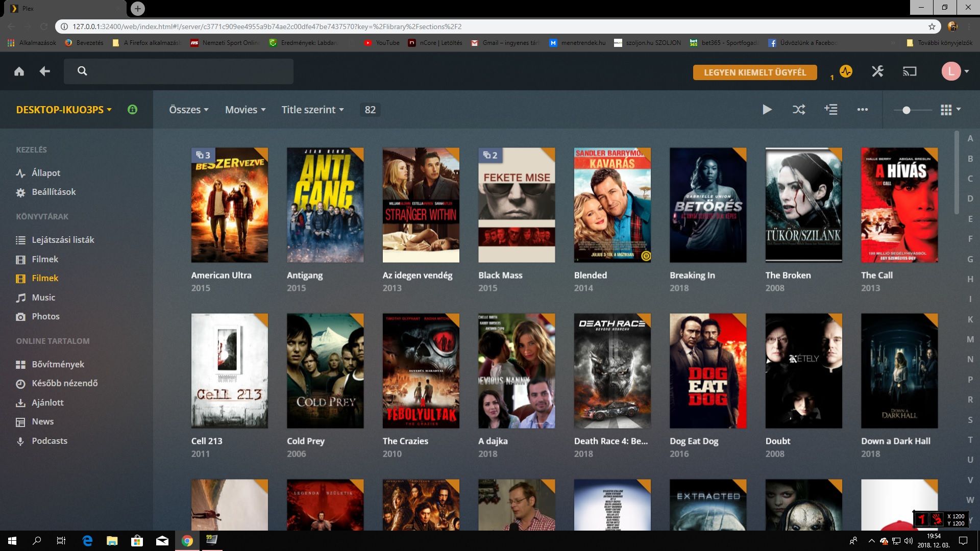Open the Breaking In poster
This screenshot has width=980, height=551.
tap(708, 205)
